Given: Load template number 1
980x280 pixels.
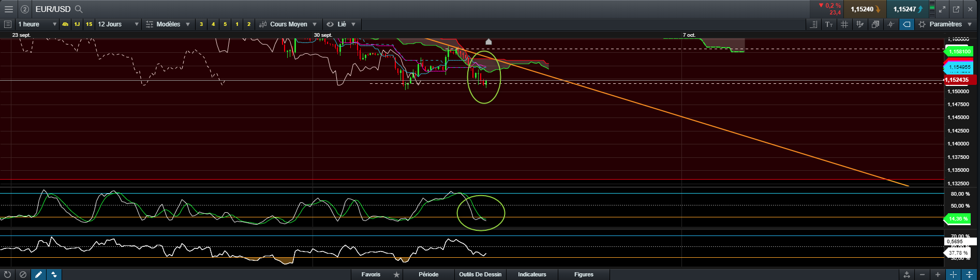Looking at the screenshot, I should (x=237, y=24).
